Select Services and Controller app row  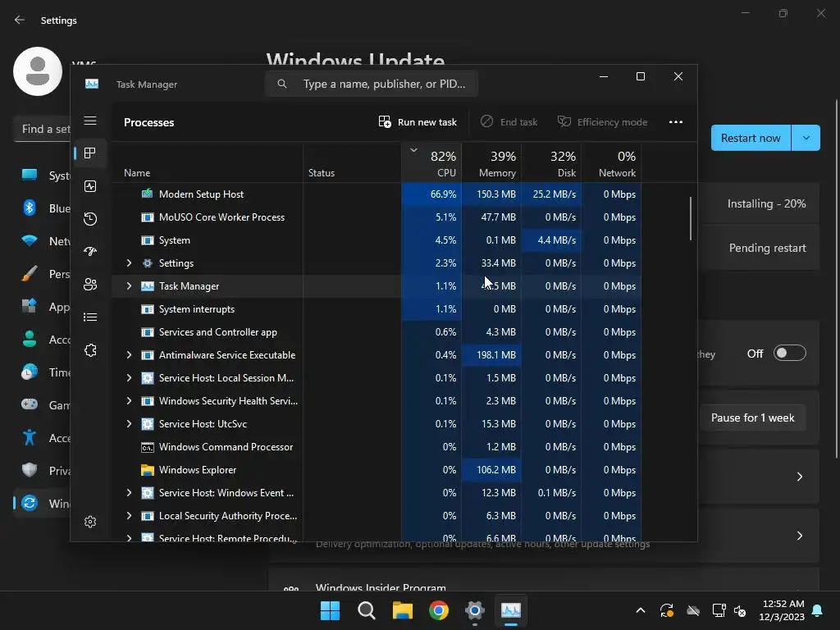click(x=377, y=332)
